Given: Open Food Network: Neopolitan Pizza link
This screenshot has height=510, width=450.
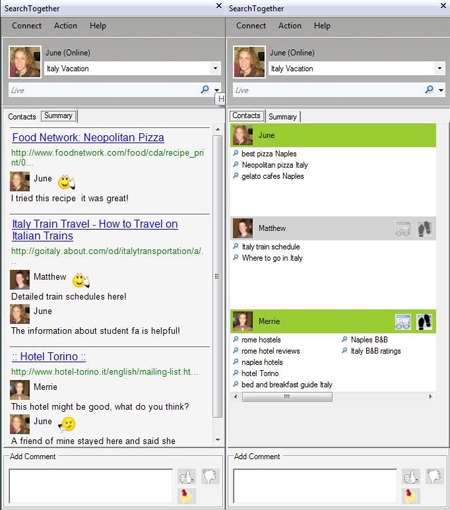Looking at the screenshot, I should point(88,137).
